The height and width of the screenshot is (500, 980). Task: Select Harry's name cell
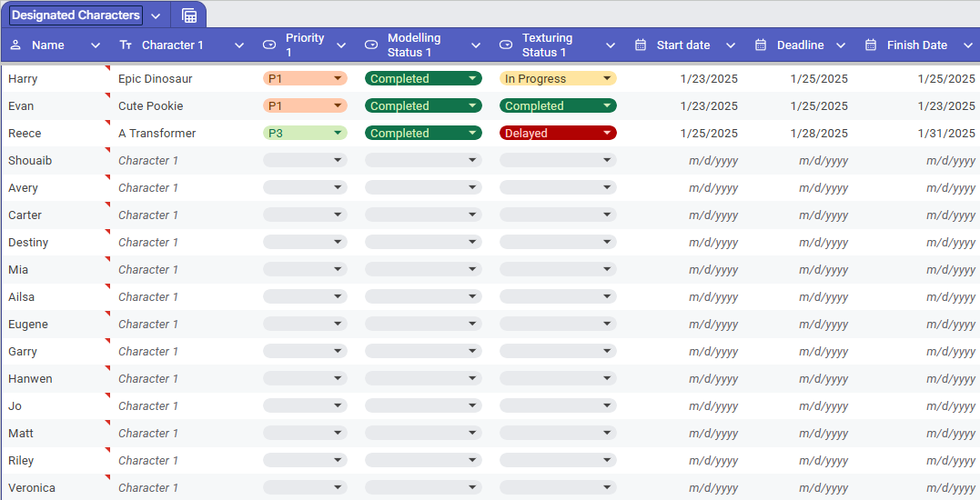[x=56, y=79]
